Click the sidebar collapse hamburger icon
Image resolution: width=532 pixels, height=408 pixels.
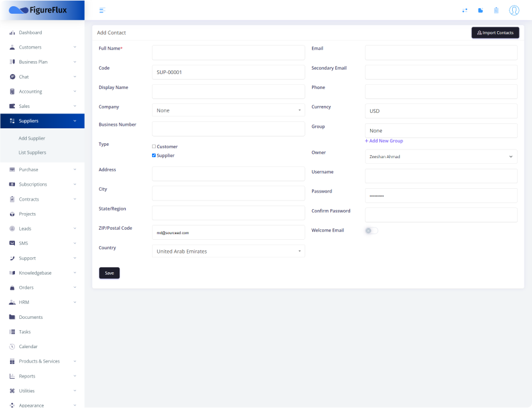point(102,10)
